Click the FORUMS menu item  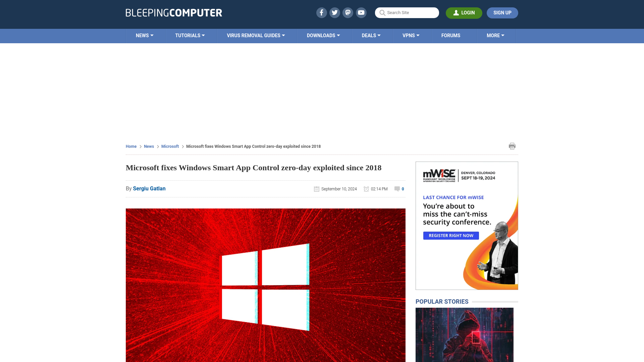[451, 35]
